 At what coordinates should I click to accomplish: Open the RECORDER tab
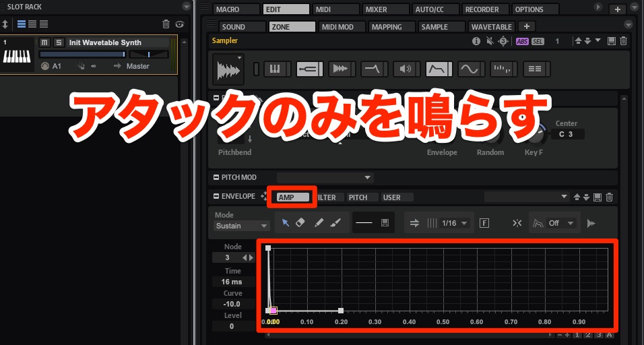tap(486, 9)
